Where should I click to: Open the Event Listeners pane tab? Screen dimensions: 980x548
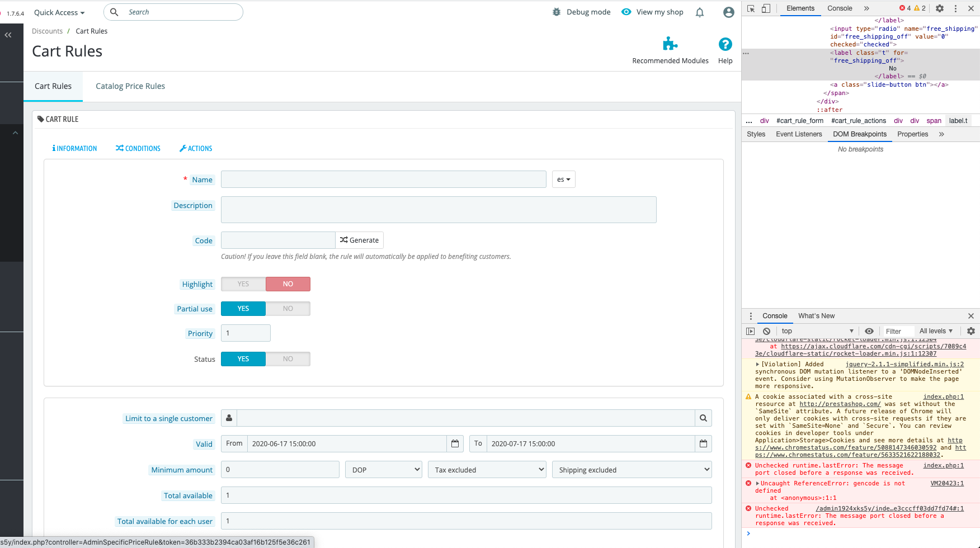799,134
